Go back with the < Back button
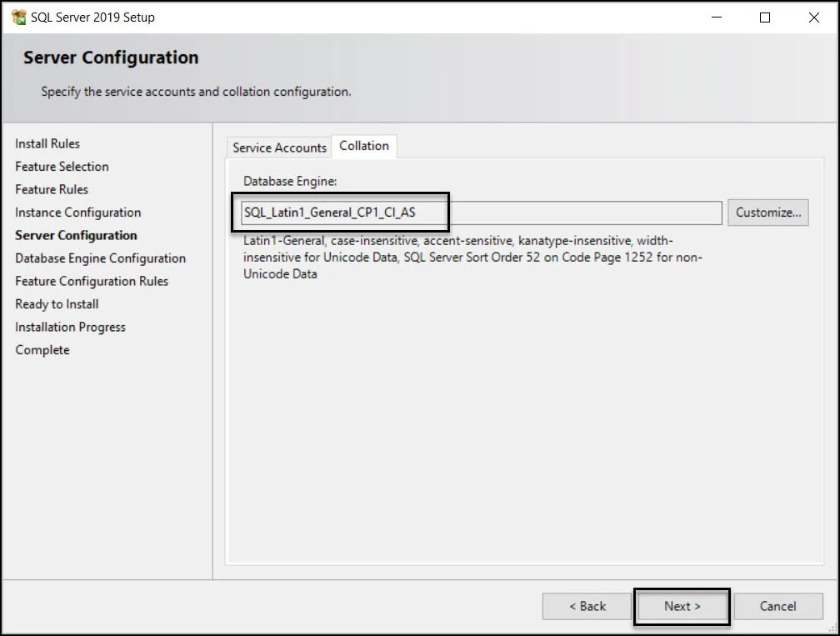The image size is (840, 636). pos(587,606)
